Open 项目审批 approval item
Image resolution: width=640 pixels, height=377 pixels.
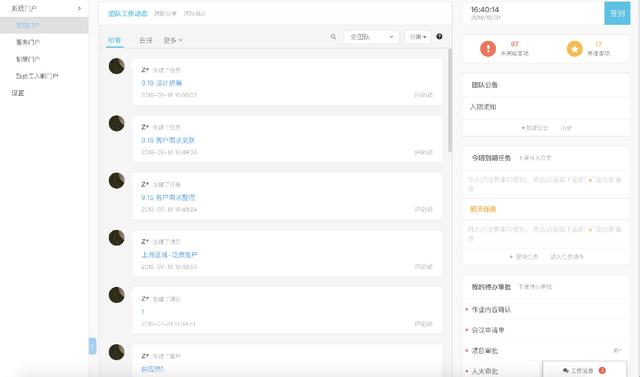(484, 350)
